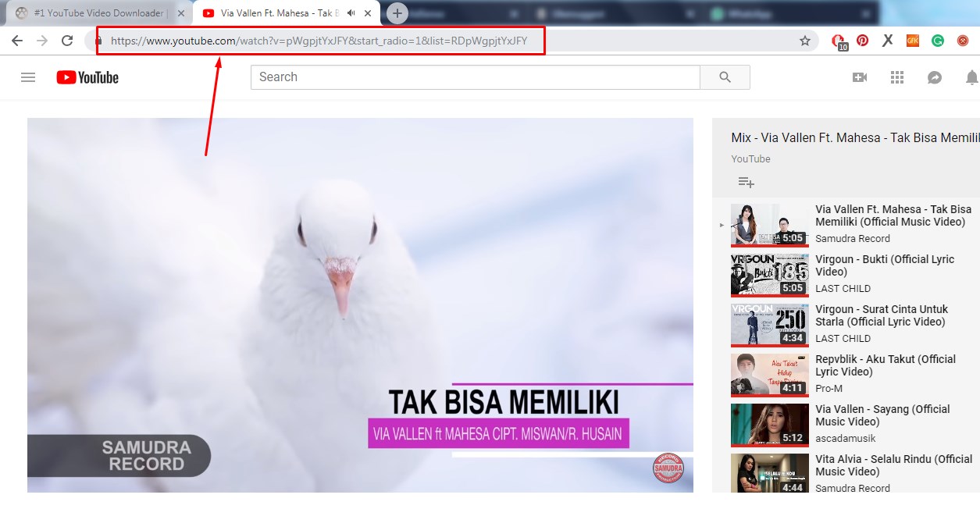
Task: Switch to the #1 YouTube Video Downloader tab
Action: pyautogui.click(x=99, y=13)
